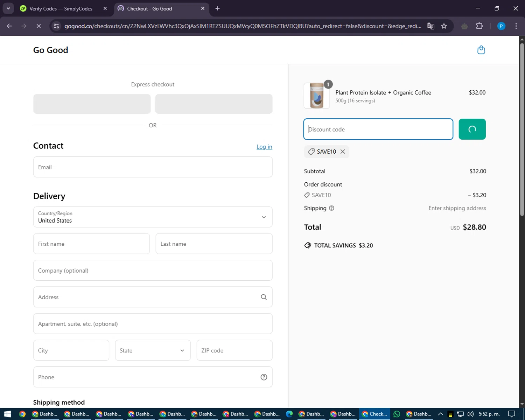Click the Go Good store logo
Screen dimensions: 525x420
pyautogui.click(x=51, y=50)
